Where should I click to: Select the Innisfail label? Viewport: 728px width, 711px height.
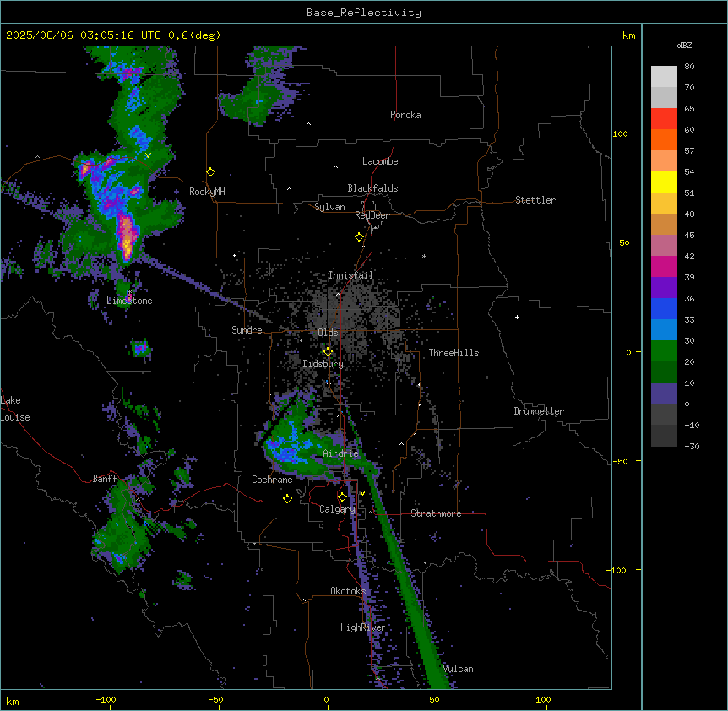pos(350,275)
